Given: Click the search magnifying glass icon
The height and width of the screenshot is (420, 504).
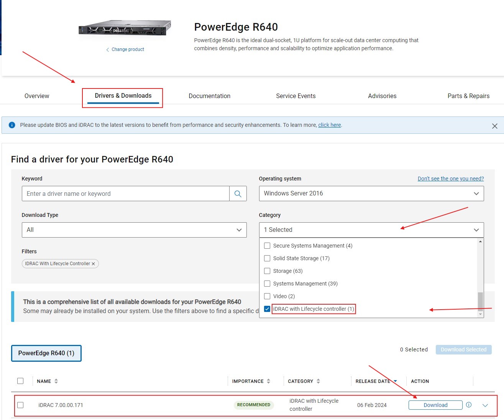Looking at the screenshot, I should point(238,194).
